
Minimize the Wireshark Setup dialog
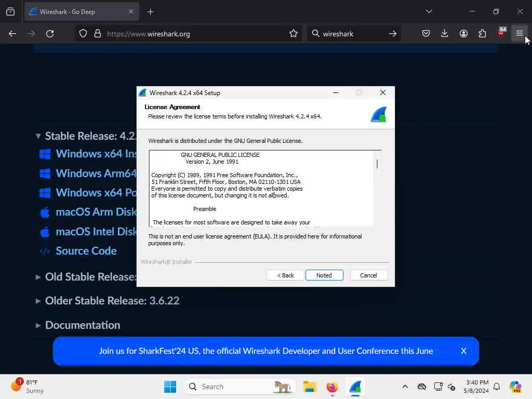(x=336, y=92)
